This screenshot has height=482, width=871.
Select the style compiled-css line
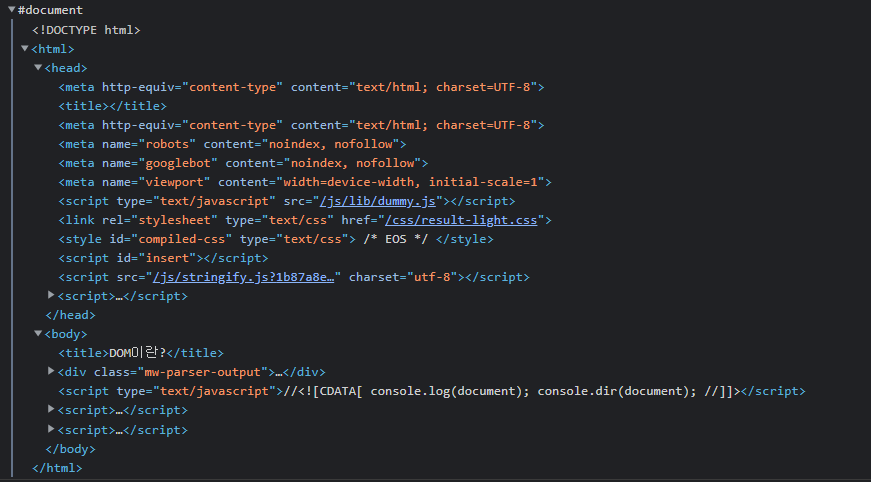[x=276, y=239]
